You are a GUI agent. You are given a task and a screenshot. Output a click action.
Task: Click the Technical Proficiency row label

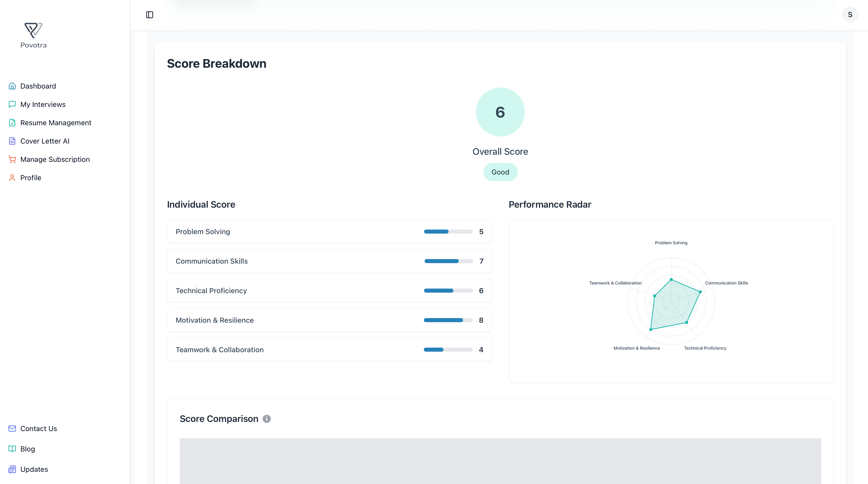click(x=211, y=290)
